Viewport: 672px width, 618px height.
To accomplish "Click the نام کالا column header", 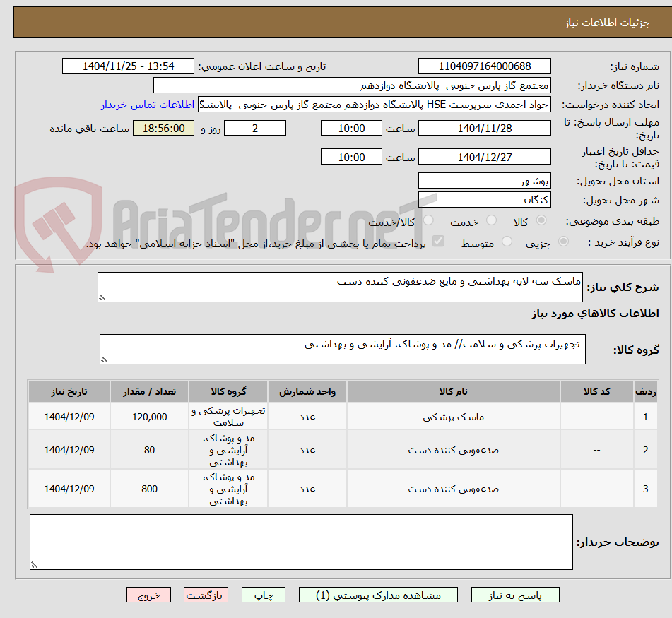I will [454, 391].
